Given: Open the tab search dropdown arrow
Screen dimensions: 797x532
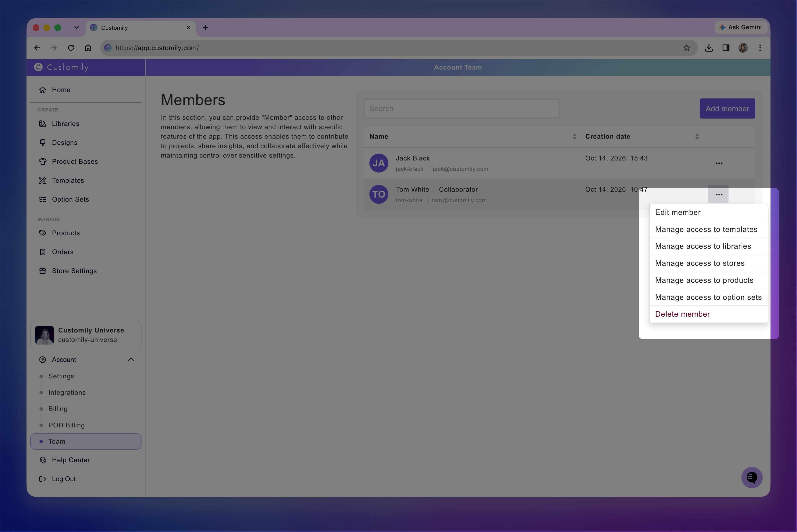Looking at the screenshot, I should (x=77, y=27).
